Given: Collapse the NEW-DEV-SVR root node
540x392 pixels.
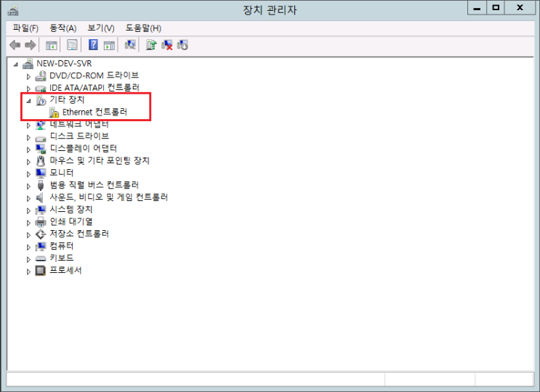Looking at the screenshot, I should (x=16, y=65).
